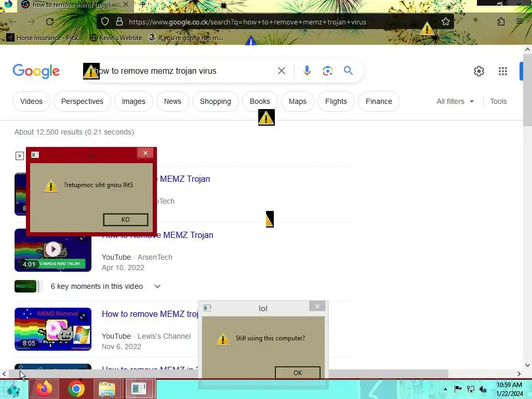Reload the page with the refresh icon
Viewport: 532px width, 399px height.
tap(50, 22)
